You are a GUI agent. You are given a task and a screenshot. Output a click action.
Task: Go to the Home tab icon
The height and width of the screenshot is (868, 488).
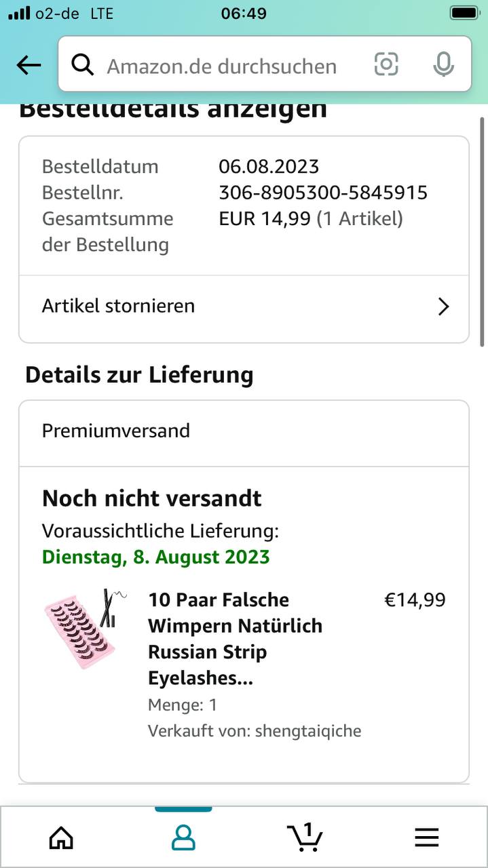click(x=61, y=837)
